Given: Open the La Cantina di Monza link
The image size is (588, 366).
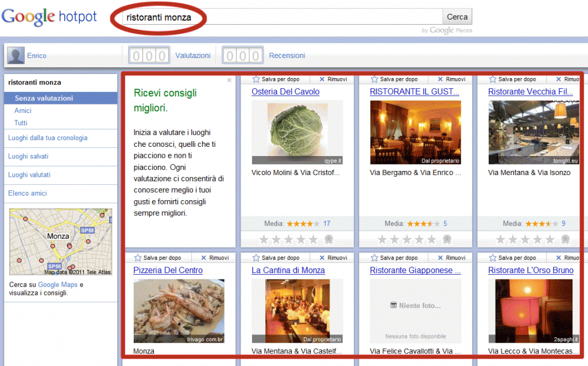Looking at the screenshot, I should pyautogui.click(x=288, y=270).
